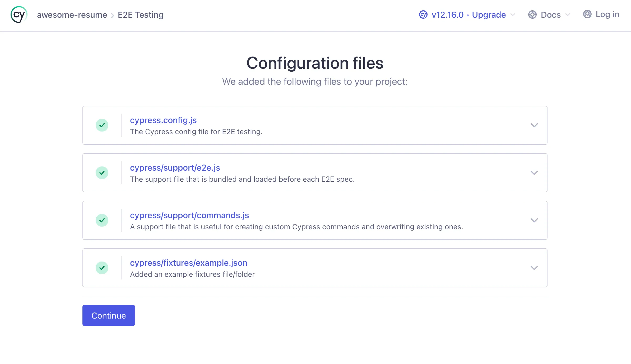
Task: Click the 'Configuration files' heading
Action: (315, 63)
